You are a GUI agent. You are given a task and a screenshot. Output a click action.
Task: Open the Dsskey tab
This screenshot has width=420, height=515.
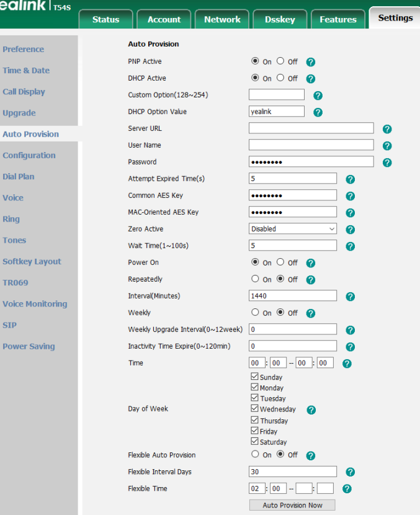[x=280, y=19]
